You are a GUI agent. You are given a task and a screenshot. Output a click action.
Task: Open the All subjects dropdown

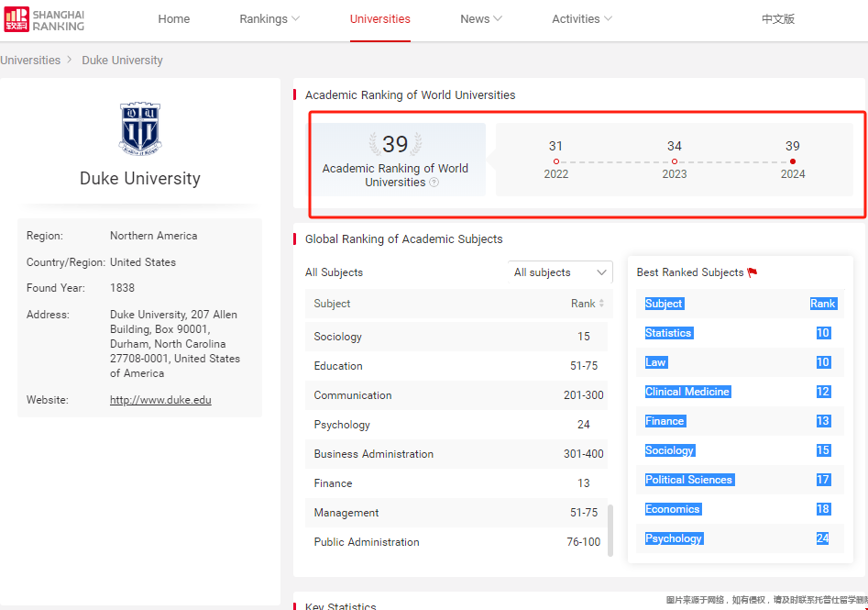[560, 272]
